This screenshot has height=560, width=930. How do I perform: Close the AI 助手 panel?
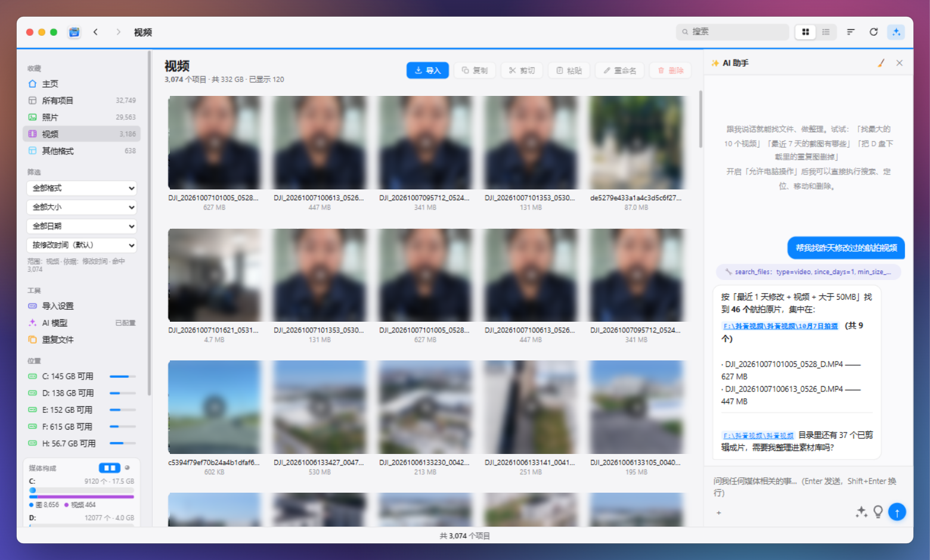click(899, 63)
